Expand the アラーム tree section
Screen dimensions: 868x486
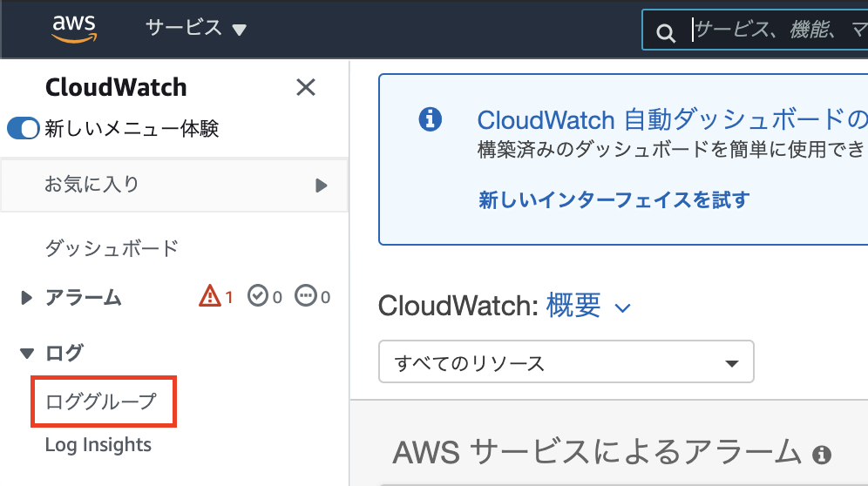click(x=26, y=298)
